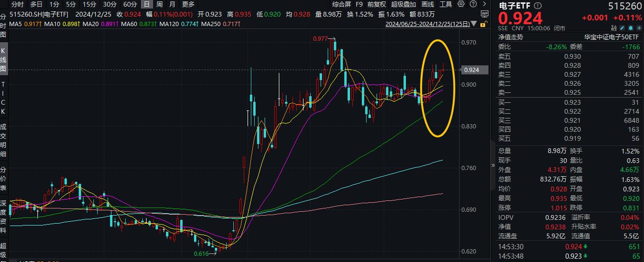Open 分价表 in left sidebar
The width and height of the screenshot is (644, 262).
(x=4, y=178)
